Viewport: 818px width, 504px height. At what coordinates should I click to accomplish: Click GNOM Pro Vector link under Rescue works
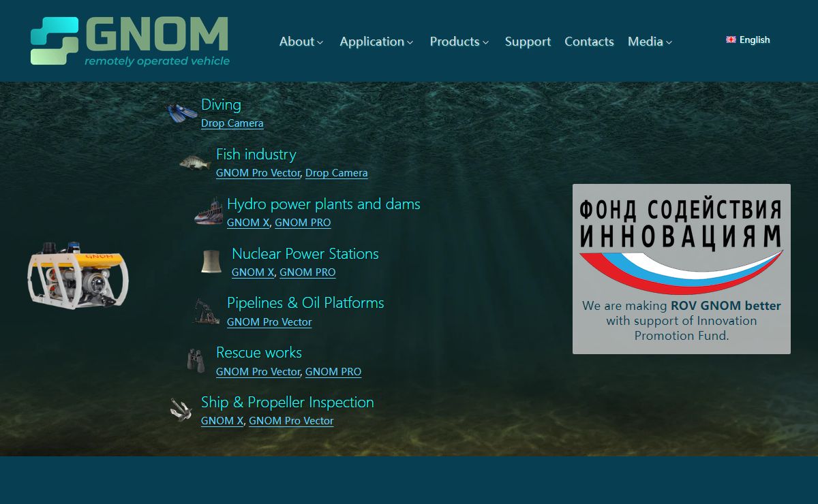tap(258, 372)
